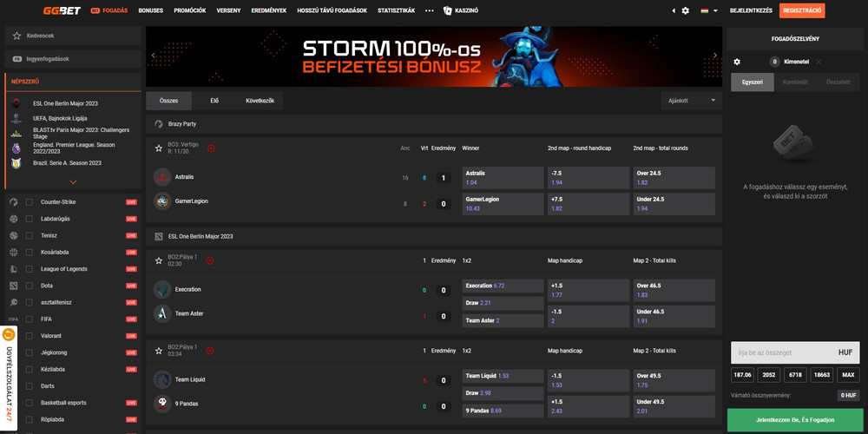The width and height of the screenshot is (868, 434).
Task: Open the Eredmények menu item
Action: (270, 10)
